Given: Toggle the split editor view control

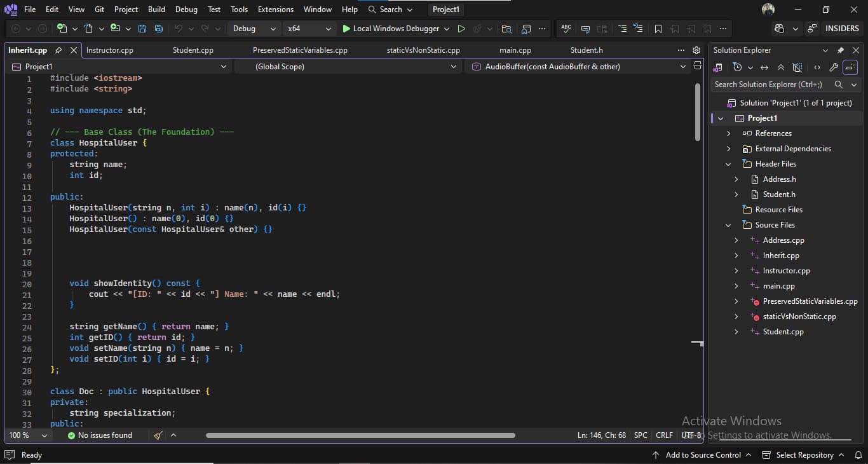Looking at the screenshot, I should 698,66.
